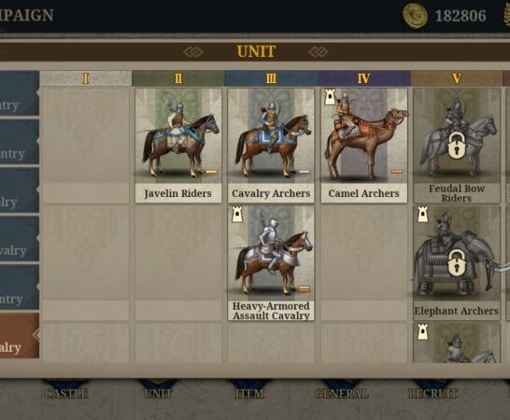Click the castle tower icon on Camel Archers

point(330,97)
